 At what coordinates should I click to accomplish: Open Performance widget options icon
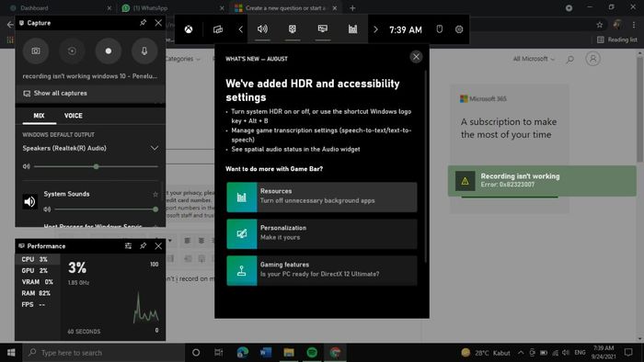coord(128,246)
